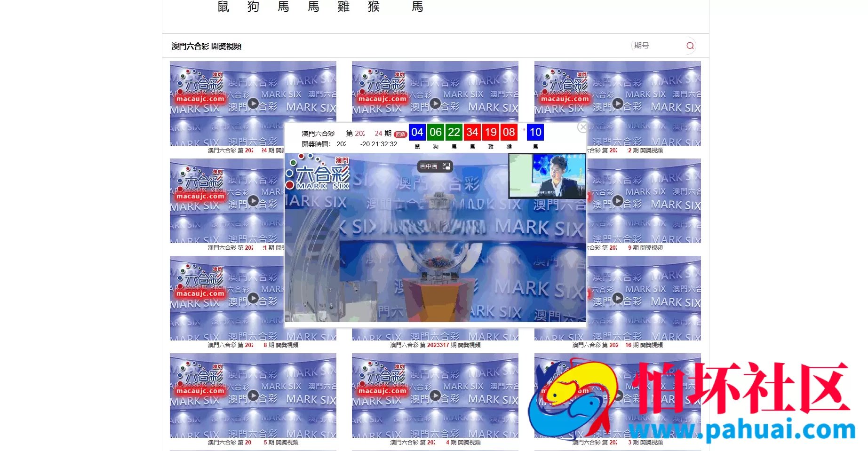Open the caption link ending 5 期 開獎視頻
Viewport: 868px width, 451px height.
click(253, 443)
